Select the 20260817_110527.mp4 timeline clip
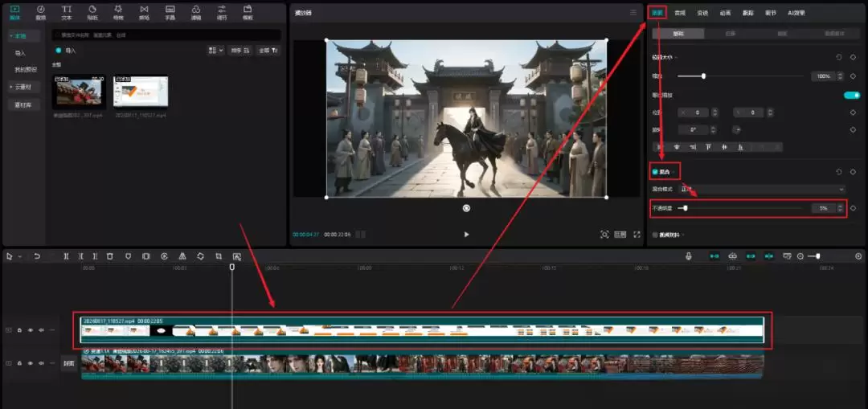 (423, 330)
